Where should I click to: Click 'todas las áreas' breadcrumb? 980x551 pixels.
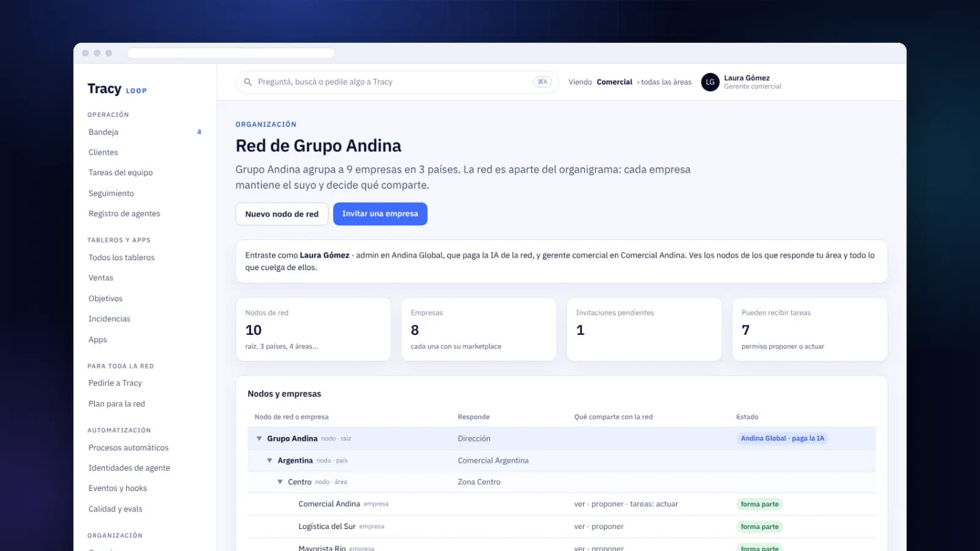coord(666,82)
